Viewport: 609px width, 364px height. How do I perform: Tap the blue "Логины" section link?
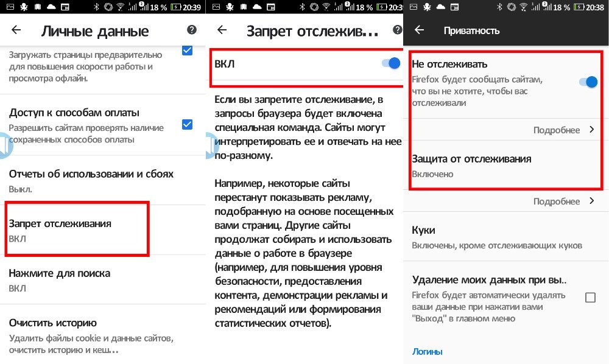427,351
